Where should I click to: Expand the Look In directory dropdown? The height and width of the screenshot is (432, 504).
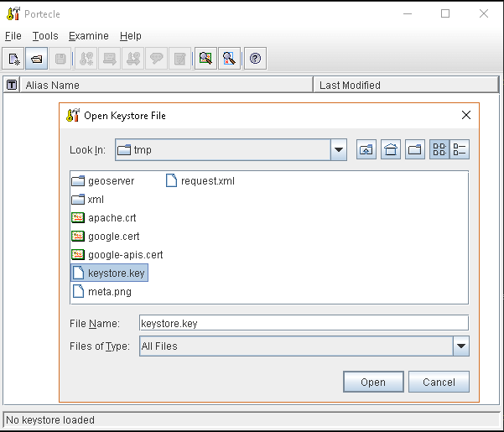click(339, 150)
